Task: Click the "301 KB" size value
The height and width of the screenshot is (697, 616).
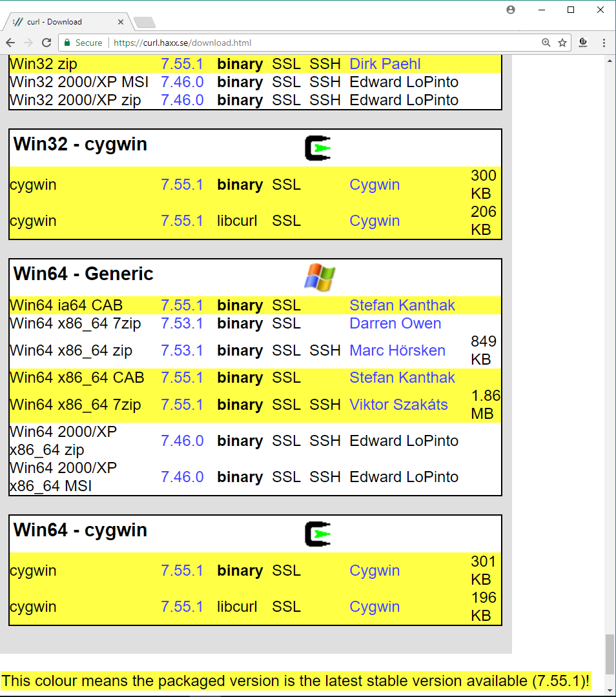Action: pos(484,571)
